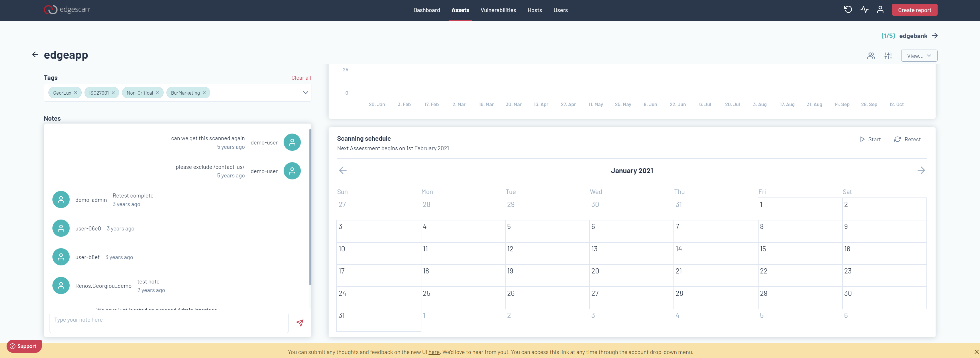Image resolution: width=980 pixels, height=358 pixels.
Task: Switch to the Vulnerabilities tab
Action: tap(498, 10)
